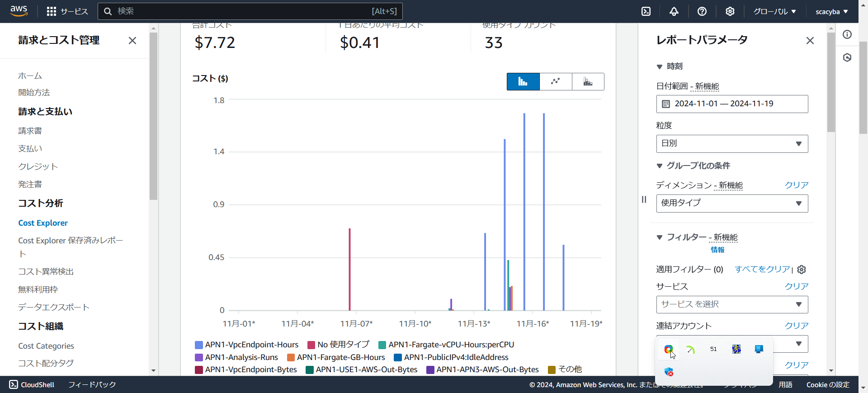The image size is (868, 393).
Task: Click the AWS logo home icon
Action: (x=19, y=11)
